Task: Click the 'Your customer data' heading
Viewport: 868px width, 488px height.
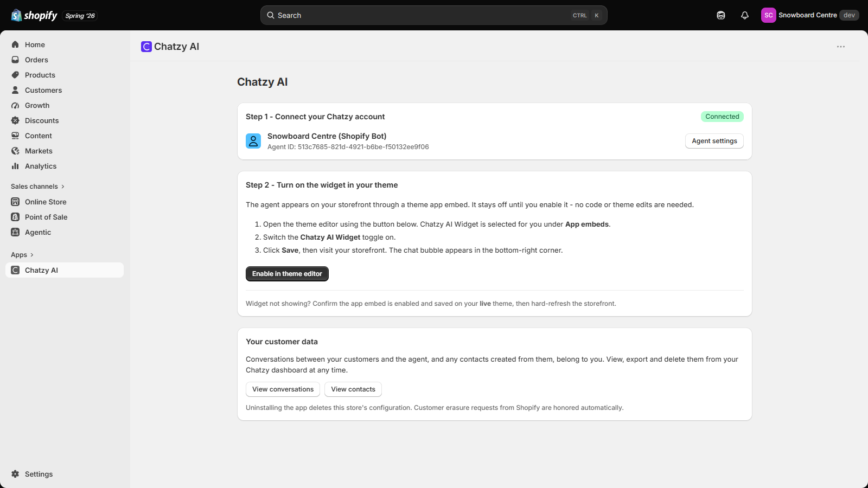Action: coord(282,342)
